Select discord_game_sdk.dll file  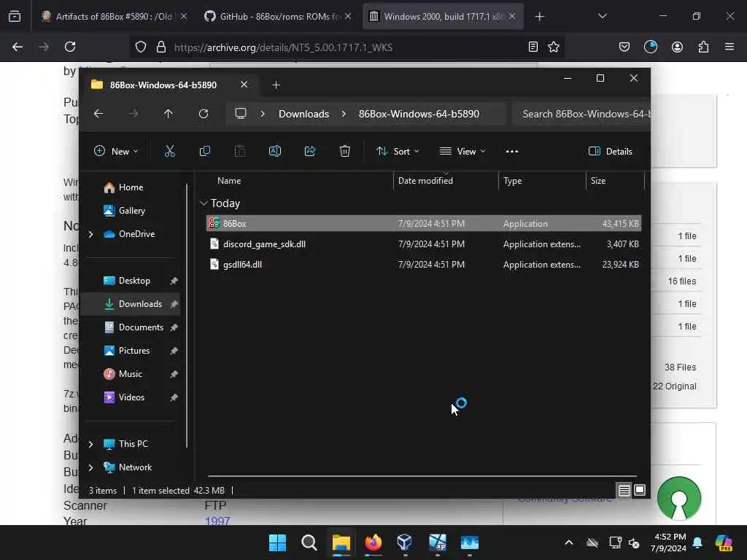(424, 244)
